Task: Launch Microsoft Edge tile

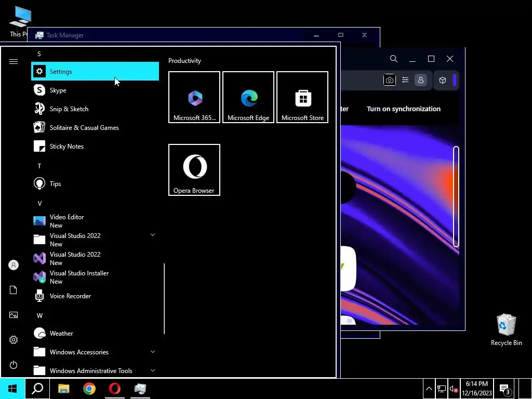Action: click(248, 97)
